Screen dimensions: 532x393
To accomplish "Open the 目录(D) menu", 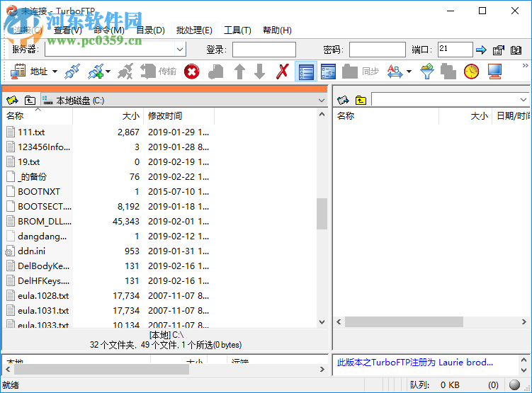I will (x=150, y=30).
